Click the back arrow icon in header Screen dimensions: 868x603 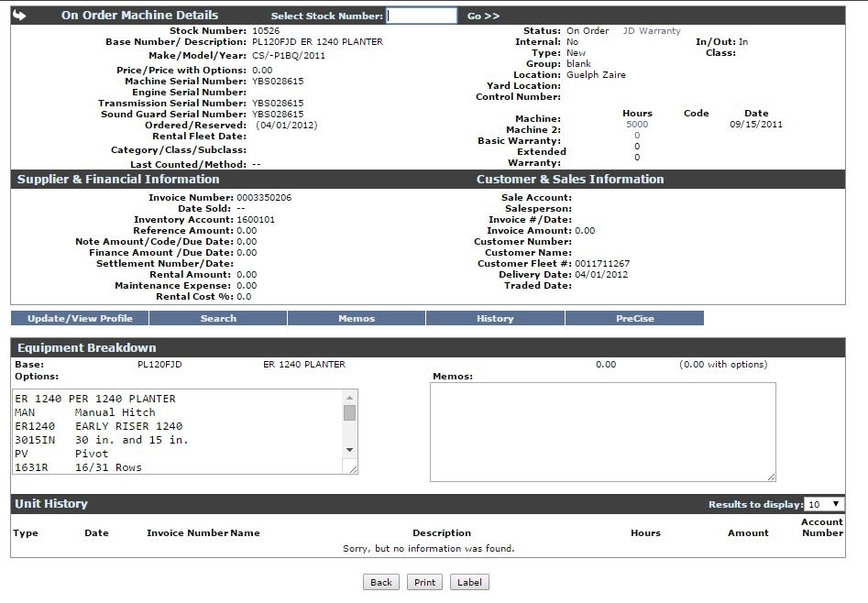[20, 16]
